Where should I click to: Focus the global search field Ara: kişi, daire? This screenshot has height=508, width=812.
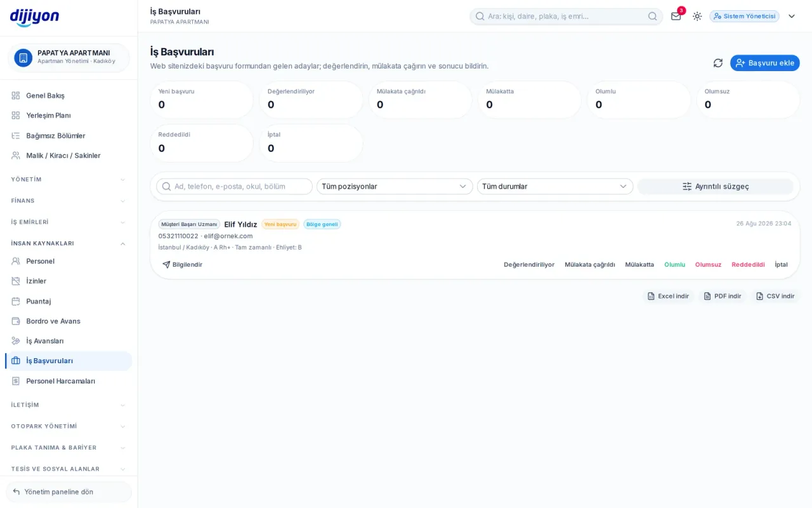[566, 16]
